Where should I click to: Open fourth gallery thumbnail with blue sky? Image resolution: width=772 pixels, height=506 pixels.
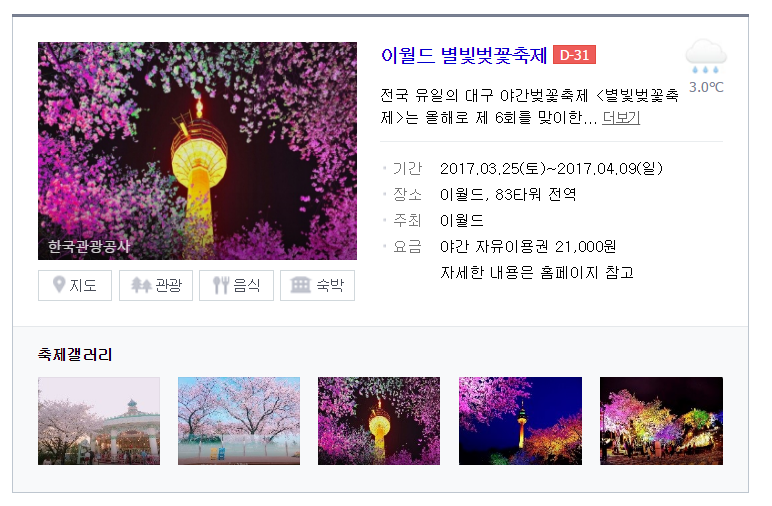pos(520,421)
